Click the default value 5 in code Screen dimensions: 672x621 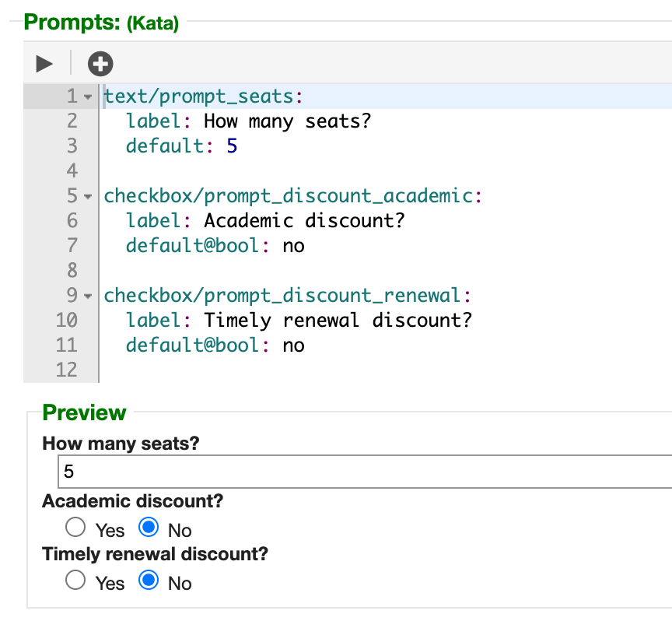pyautogui.click(x=232, y=146)
